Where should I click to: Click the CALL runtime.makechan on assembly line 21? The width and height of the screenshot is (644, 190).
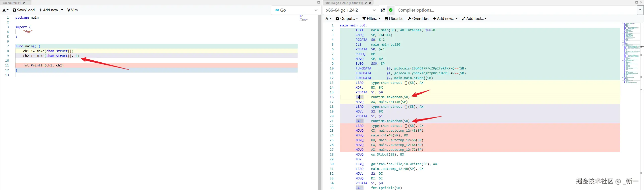(382, 121)
